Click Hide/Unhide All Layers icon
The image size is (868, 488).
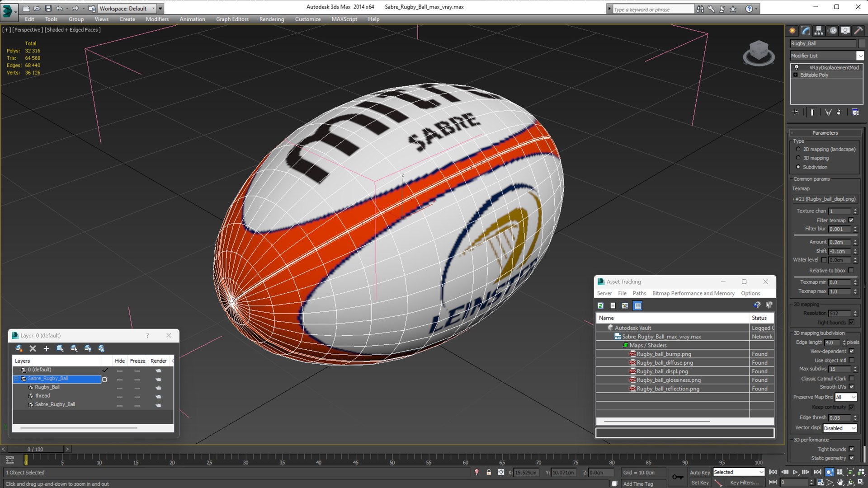click(88, 348)
